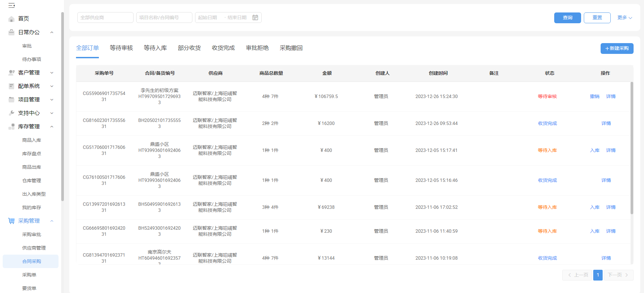The image size is (644, 293).
Task: Click the 查询 search button
Action: click(567, 18)
